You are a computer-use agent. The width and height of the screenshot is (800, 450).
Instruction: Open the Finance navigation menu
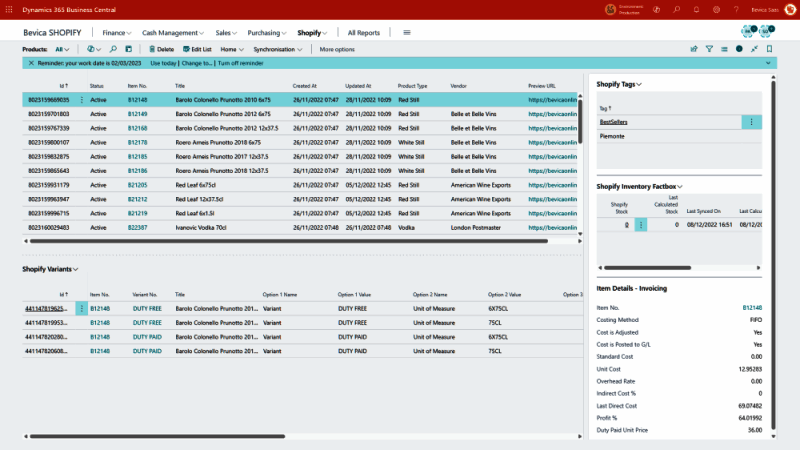tap(117, 32)
